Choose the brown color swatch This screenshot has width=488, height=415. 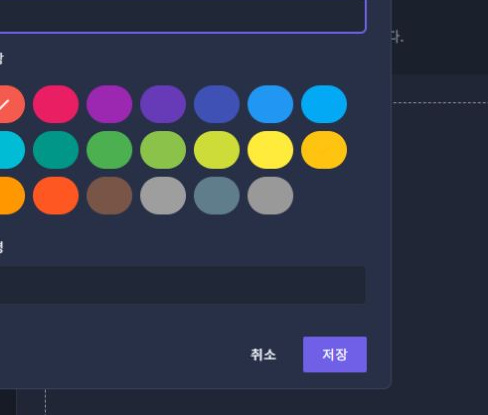pyautogui.click(x=109, y=196)
